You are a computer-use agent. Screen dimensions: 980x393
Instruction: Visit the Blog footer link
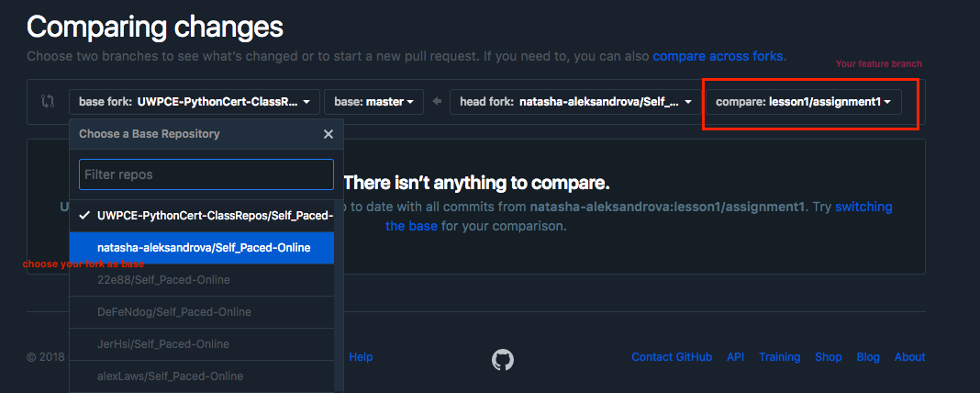(867, 357)
